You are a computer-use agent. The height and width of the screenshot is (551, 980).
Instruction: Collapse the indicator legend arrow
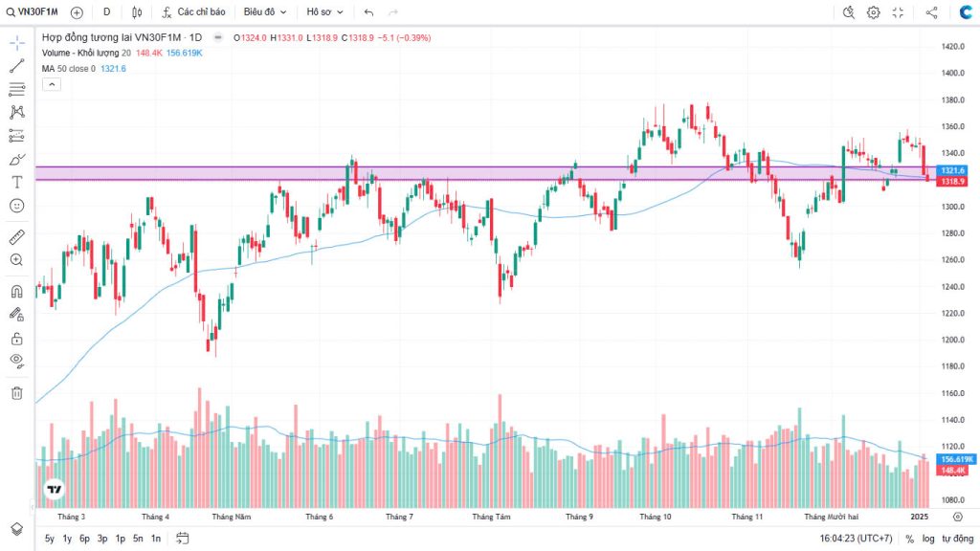52,84
